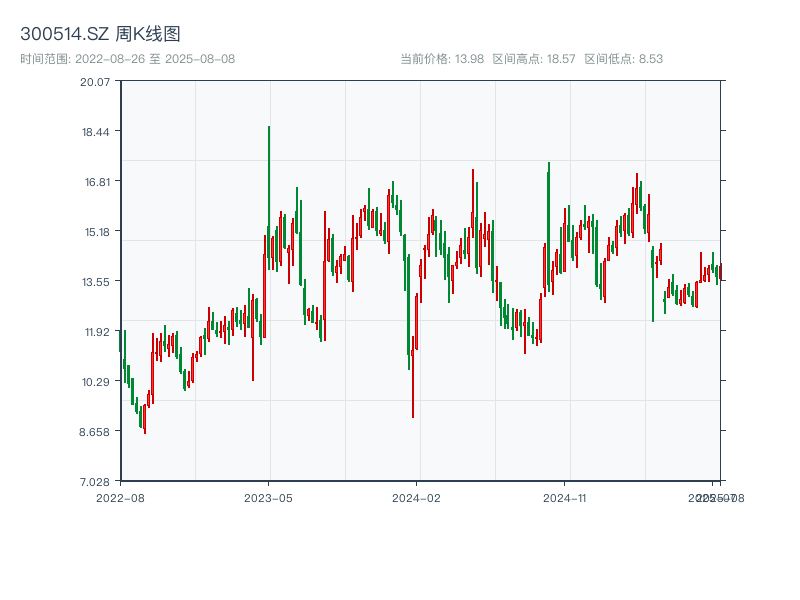Click x-axis date label 2024-02
Screen dimensions: 800x600
point(416,498)
